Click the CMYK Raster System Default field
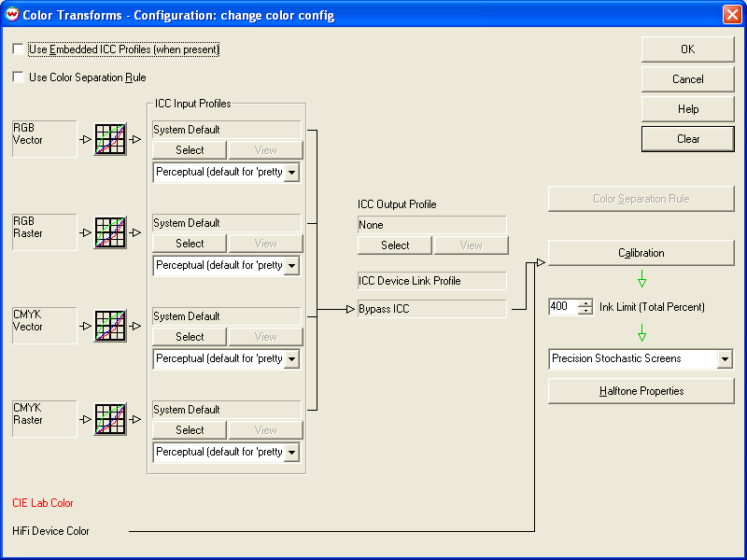 tap(227, 410)
